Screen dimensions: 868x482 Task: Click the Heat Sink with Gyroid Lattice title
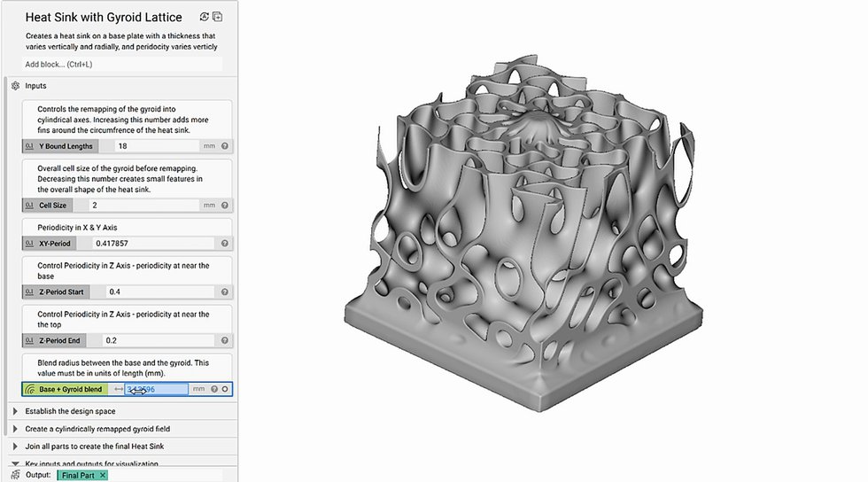click(104, 17)
